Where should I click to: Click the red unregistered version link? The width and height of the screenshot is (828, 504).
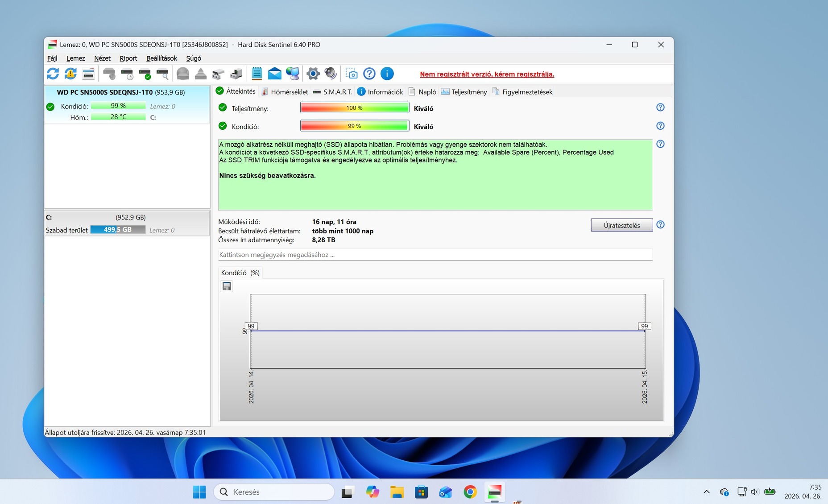[487, 74]
